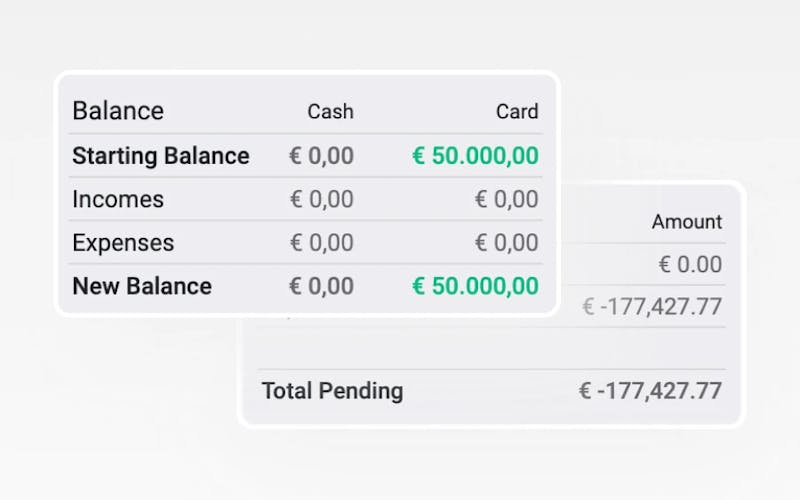800x500 pixels.
Task: Select the Expenses row label
Action: (x=123, y=243)
